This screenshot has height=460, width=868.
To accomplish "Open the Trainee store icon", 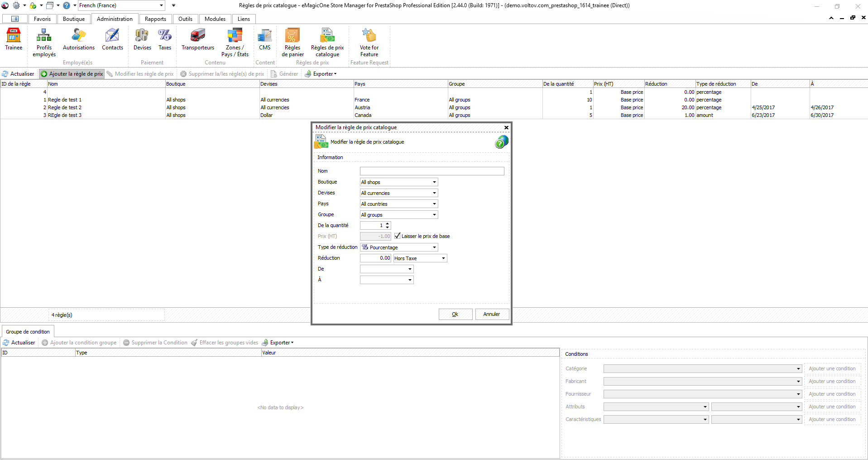I will tap(14, 39).
